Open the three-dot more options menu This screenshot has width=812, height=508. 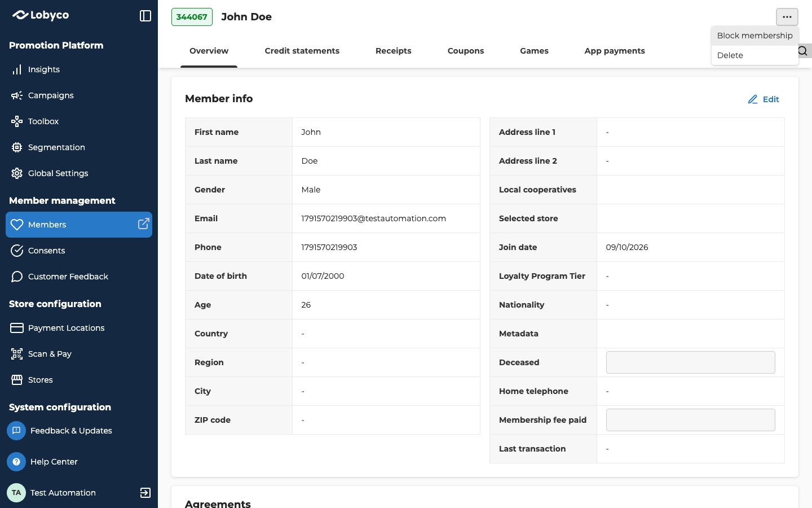click(x=787, y=17)
